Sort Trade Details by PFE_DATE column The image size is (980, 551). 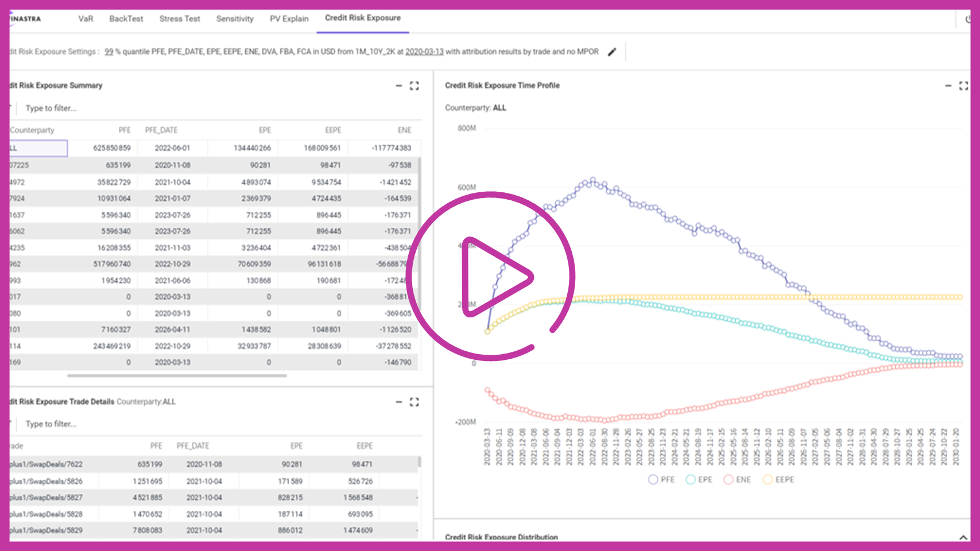tap(193, 446)
